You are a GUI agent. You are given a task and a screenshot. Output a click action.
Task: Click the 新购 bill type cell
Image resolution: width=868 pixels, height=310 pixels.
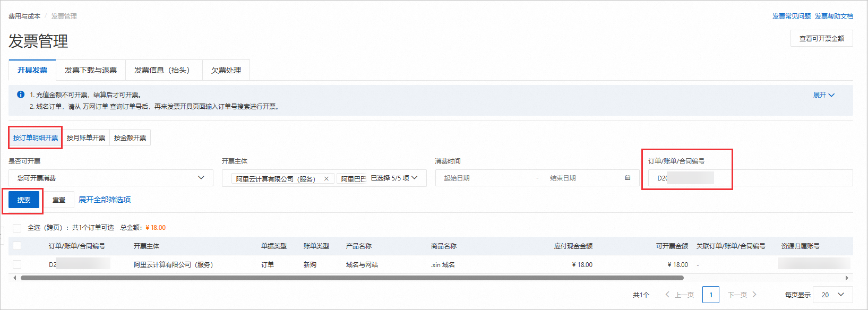click(310, 264)
